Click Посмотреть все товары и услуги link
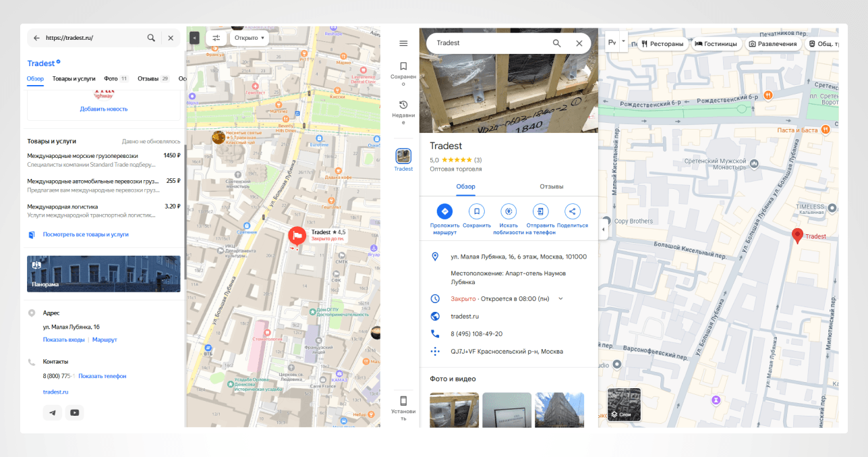 pos(86,235)
